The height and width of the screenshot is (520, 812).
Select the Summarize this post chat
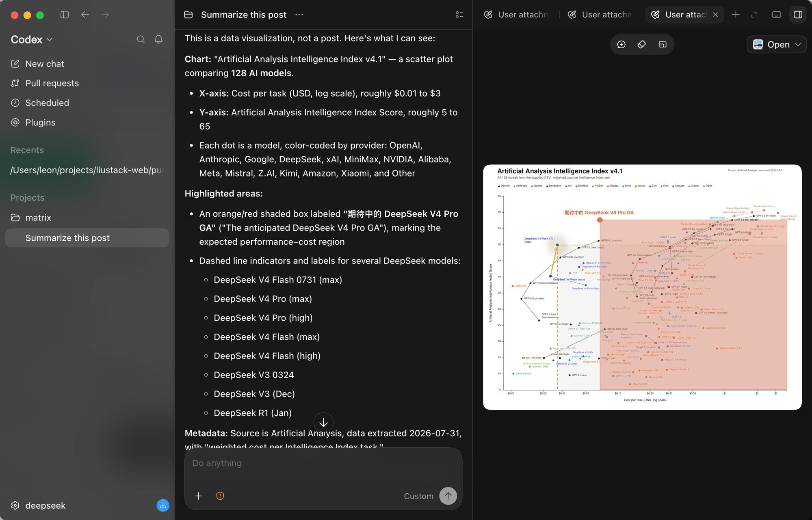pos(87,238)
